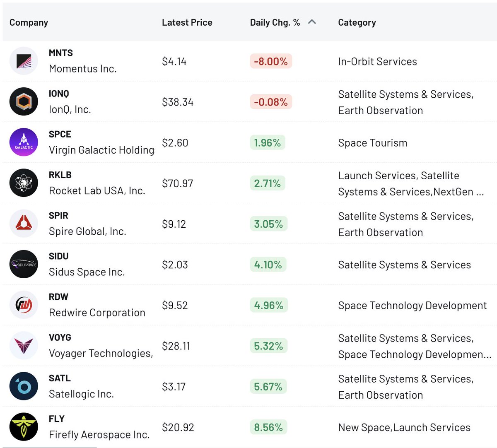Open the RDW ticker link
Screen dimensions: 497x448
click(x=58, y=297)
